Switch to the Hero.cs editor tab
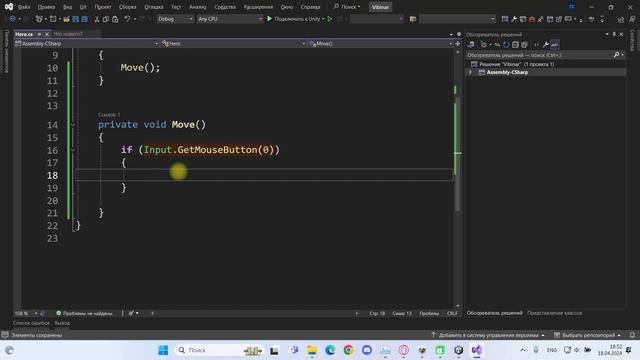The width and height of the screenshot is (640, 360). tap(24, 34)
